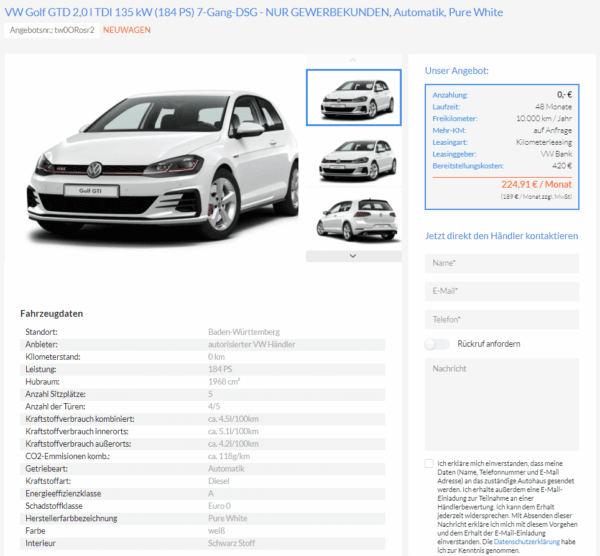Click the ca. 4.5l/100km combined consumption
Viewport: 600px width, 556px height.
point(233,419)
